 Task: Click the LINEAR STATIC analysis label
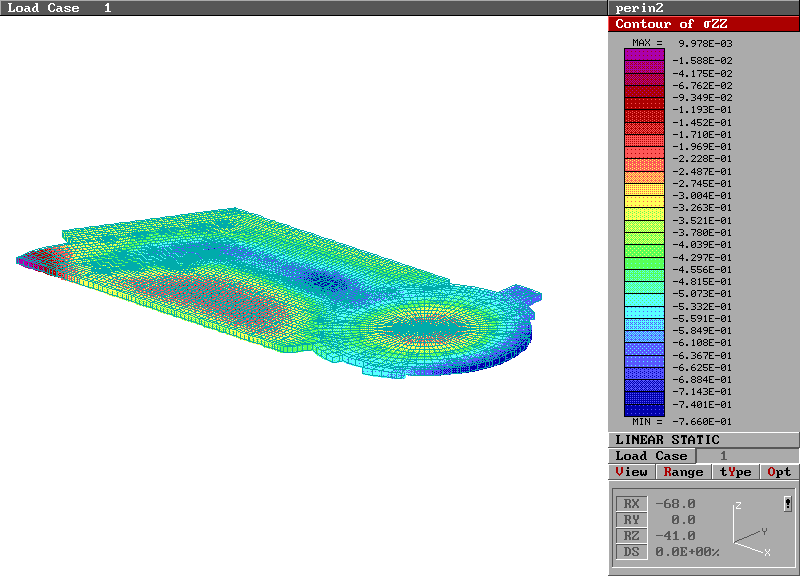[667, 439]
